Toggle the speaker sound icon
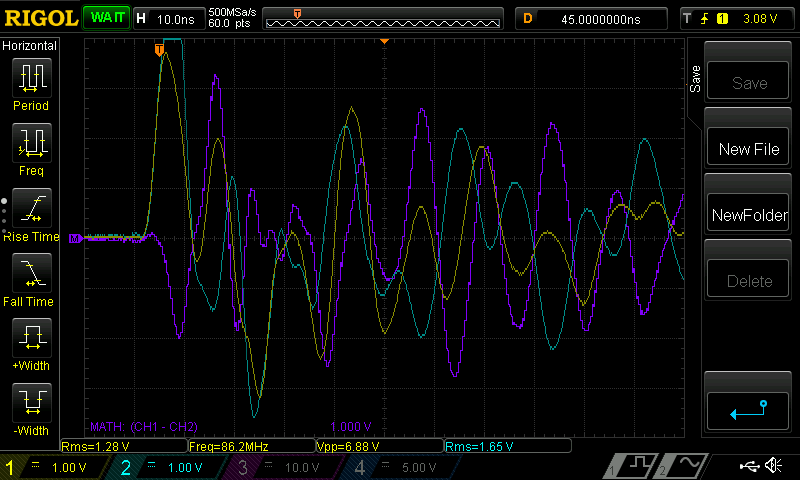 773,465
